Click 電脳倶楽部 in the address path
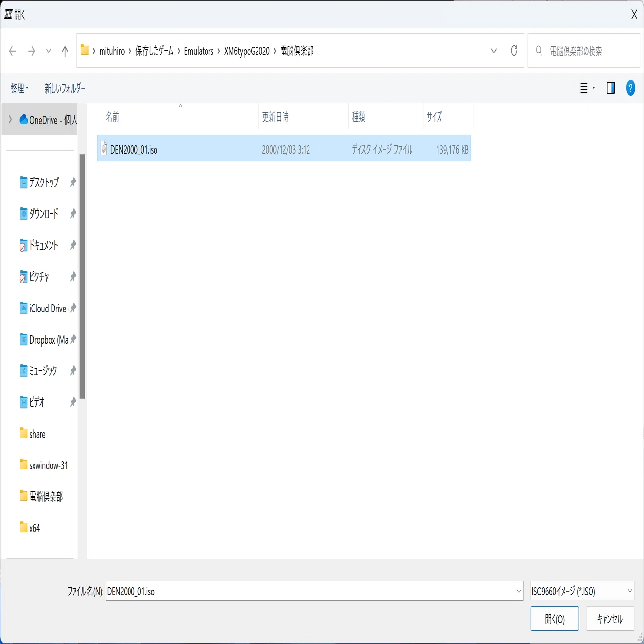Image resolution: width=644 pixels, height=644 pixels. [x=297, y=51]
